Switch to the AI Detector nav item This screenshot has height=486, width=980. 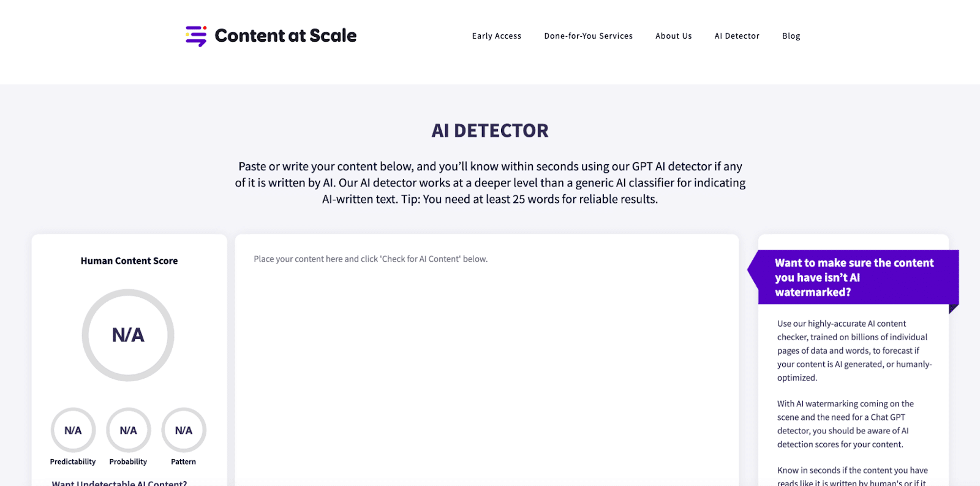[736, 36]
